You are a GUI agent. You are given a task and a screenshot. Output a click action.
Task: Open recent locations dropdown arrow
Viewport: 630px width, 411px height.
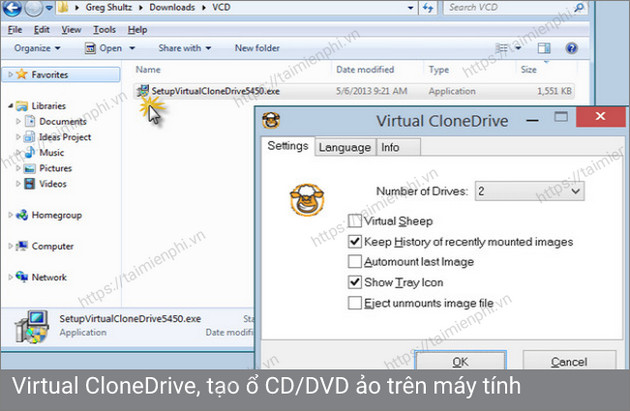[x=49, y=8]
